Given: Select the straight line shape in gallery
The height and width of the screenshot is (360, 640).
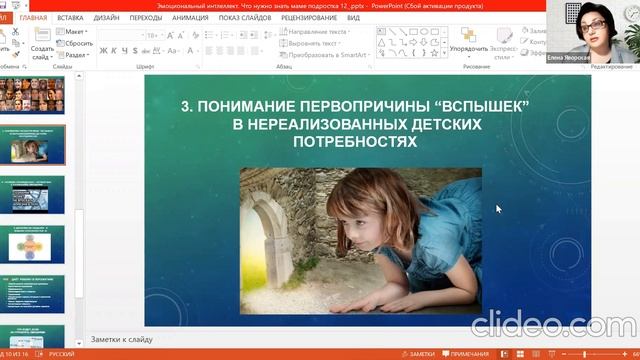Looking at the screenshot, I should pyautogui.click(x=392, y=31).
